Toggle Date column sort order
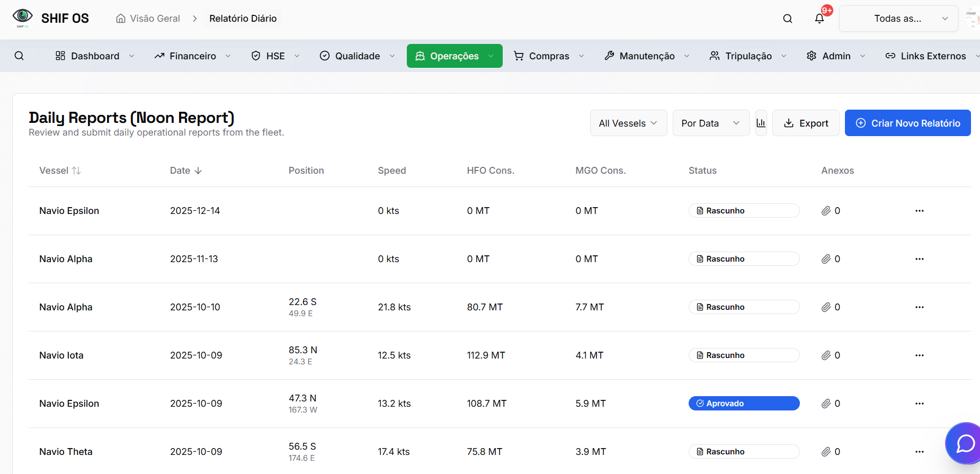The image size is (980, 474). pos(186,171)
